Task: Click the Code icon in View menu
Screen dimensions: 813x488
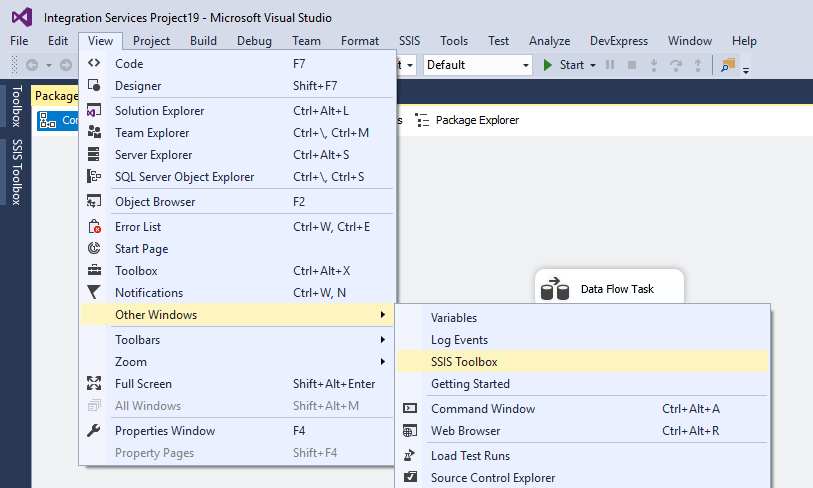Action: [94, 63]
